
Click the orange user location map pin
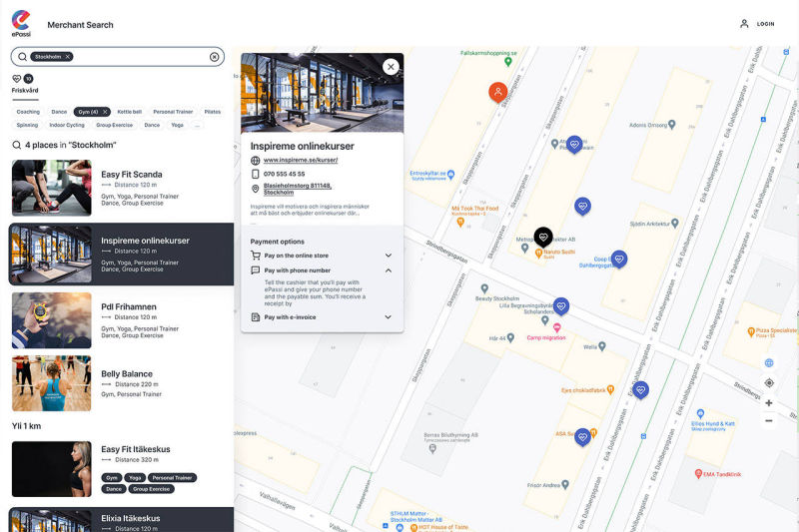point(497,92)
